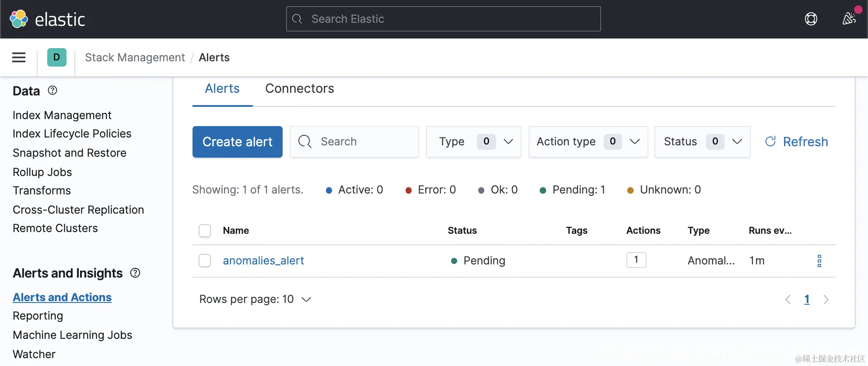The height and width of the screenshot is (366, 868).
Task: Focus the Search Elastic global field
Action: tap(443, 19)
